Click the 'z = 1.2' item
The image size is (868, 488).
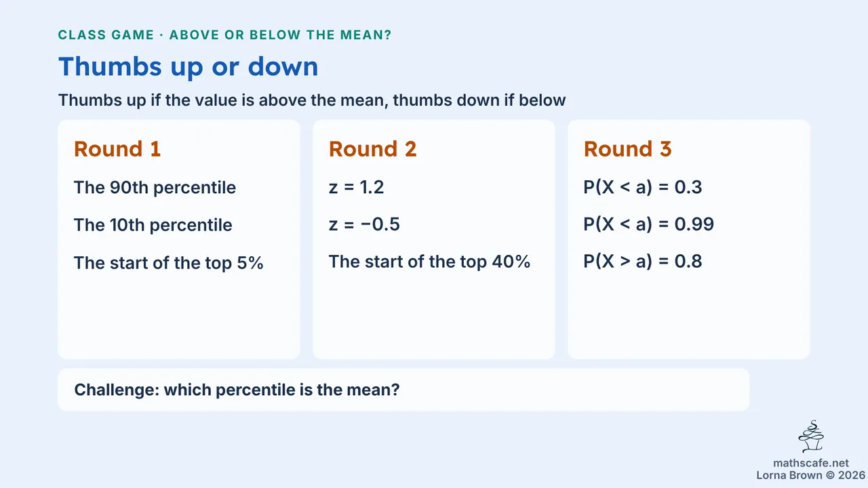pyautogui.click(x=357, y=187)
